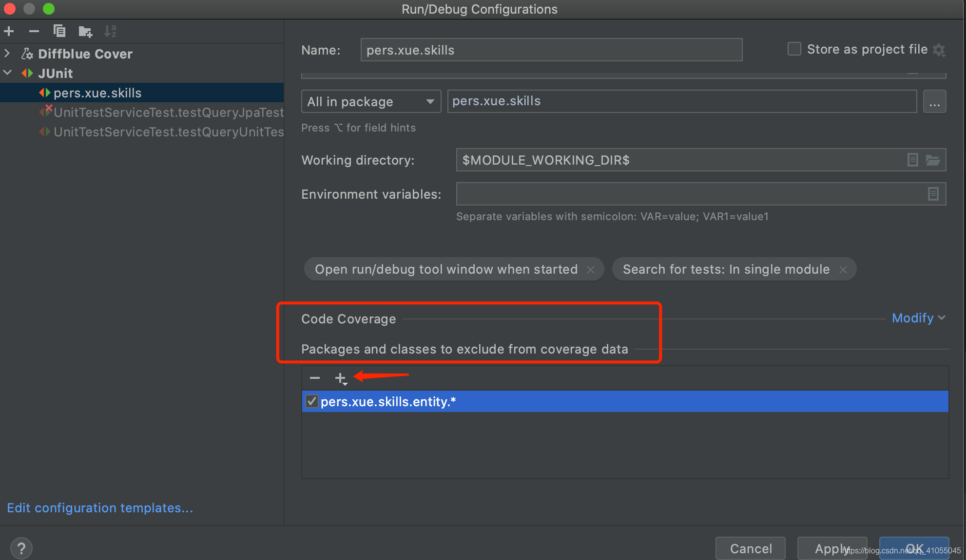Image resolution: width=966 pixels, height=560 pixels.
Task: Click the add new configuration icon
Action: [9, 31]
